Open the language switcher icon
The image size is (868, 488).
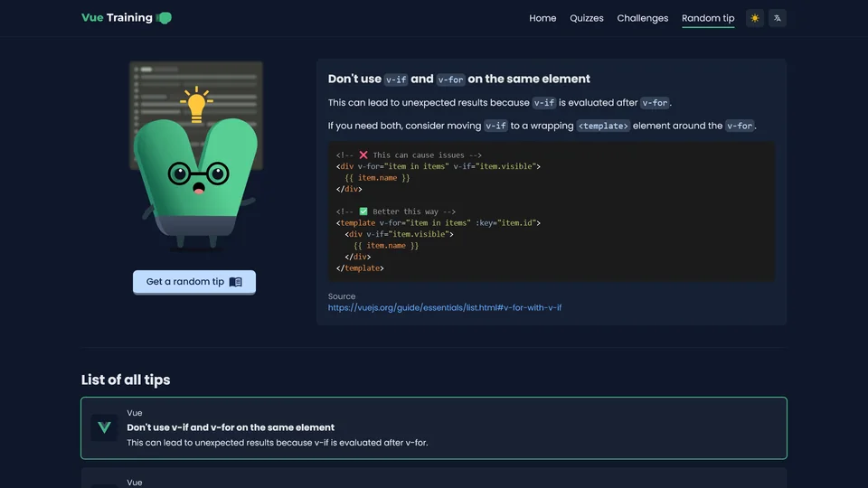(x=778, y=18)
